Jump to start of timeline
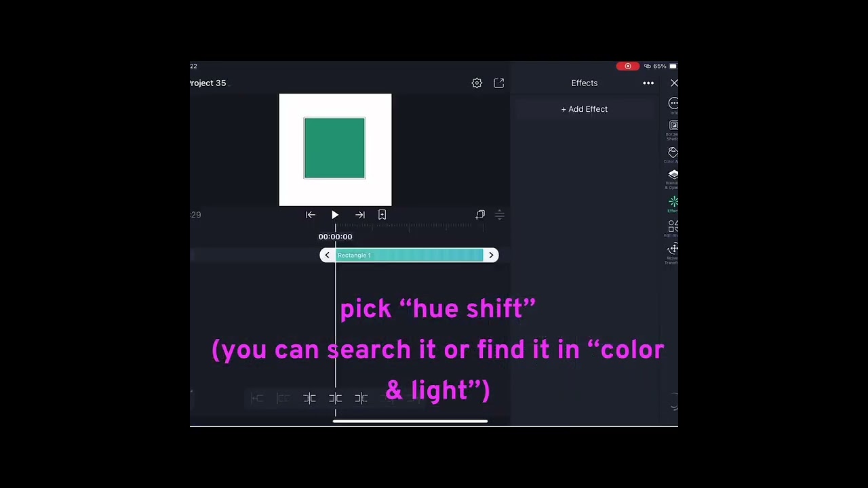The height and width of the screenshot is (488, 868). (x=311, y=215)
